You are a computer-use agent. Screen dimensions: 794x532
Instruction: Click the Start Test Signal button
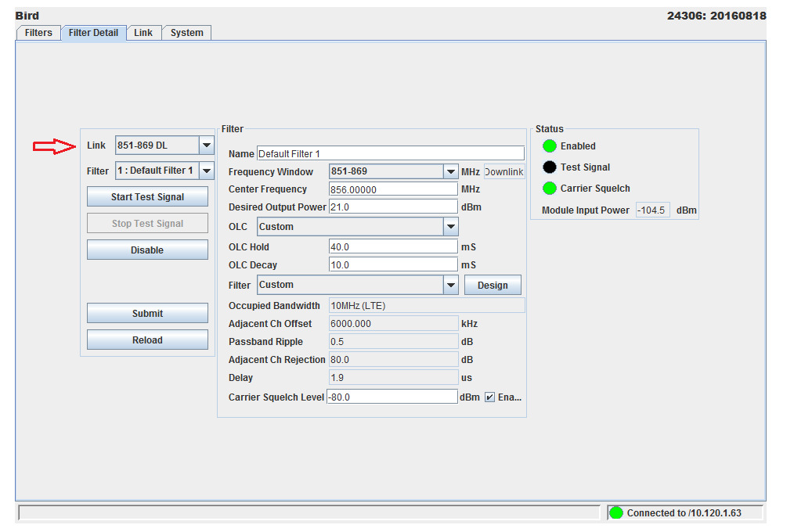147,196
